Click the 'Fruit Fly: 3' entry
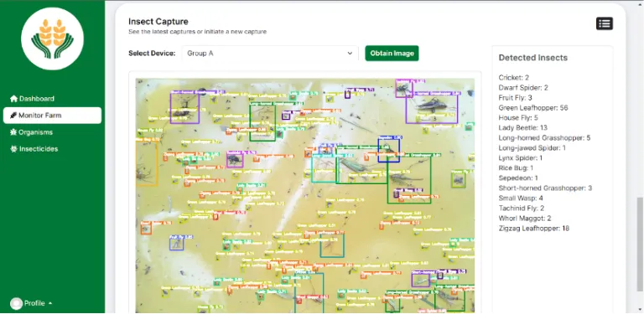Image resolution: width=644 pixels, height=314 pixels. (x=515, y=98)
